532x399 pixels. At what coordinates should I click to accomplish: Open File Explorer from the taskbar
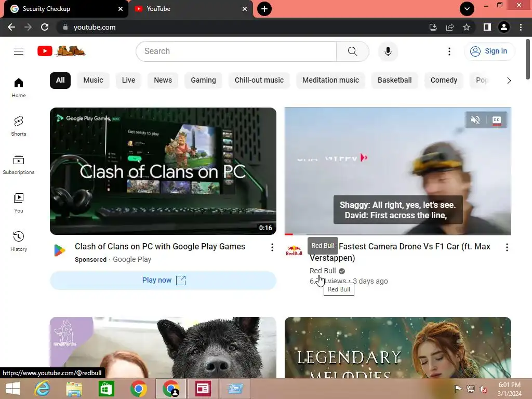[74, 389]
